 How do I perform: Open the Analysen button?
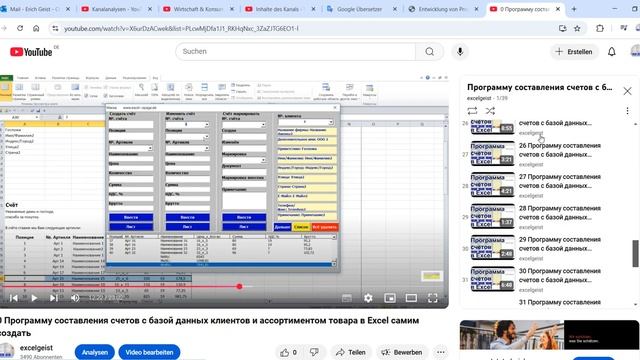pyautogui.click(x=95, y=352)
